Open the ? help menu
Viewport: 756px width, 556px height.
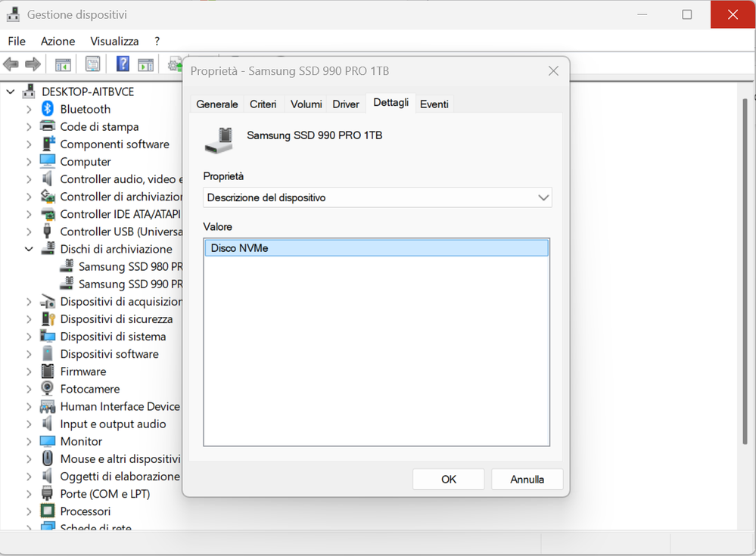(157, 42)
